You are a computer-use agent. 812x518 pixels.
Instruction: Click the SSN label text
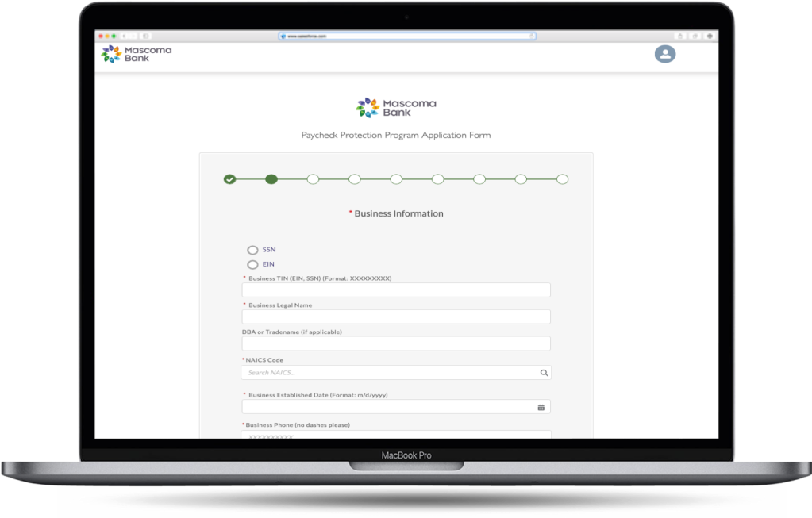click(269, 249)
